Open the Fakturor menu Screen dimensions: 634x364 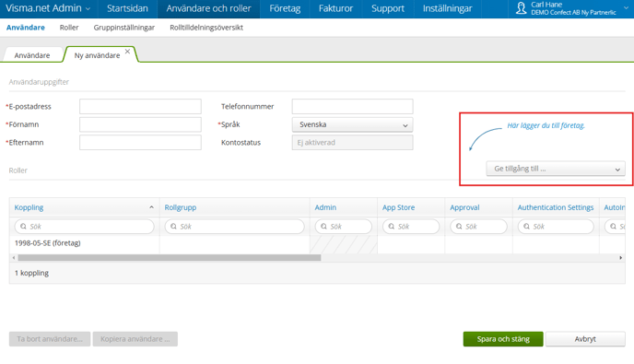[x=335, y=8]
